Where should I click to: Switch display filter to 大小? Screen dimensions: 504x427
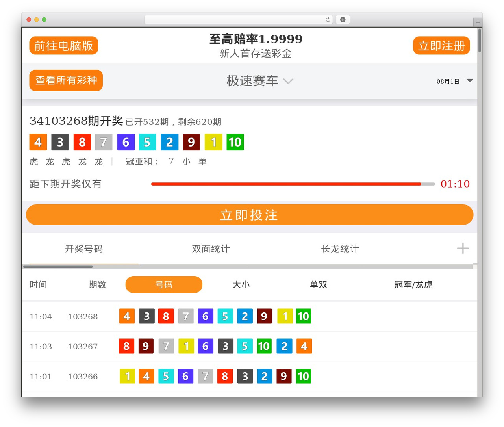[x=241, y=284]
